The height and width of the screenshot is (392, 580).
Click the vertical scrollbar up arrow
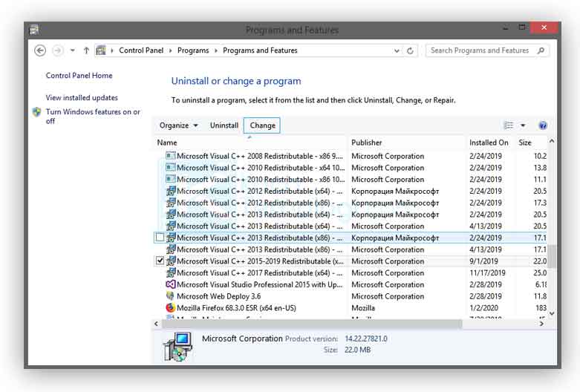coord(552,141)
